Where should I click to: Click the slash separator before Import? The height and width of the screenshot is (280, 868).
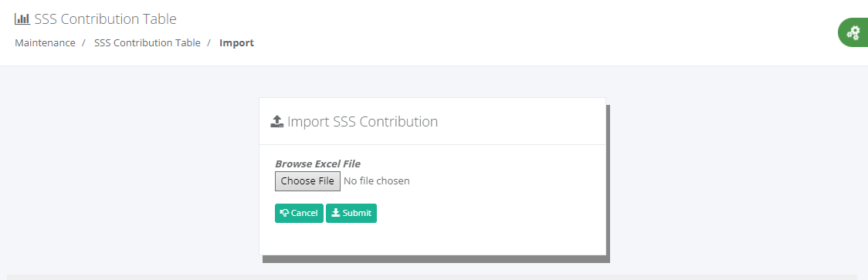(x=209, y=42)
